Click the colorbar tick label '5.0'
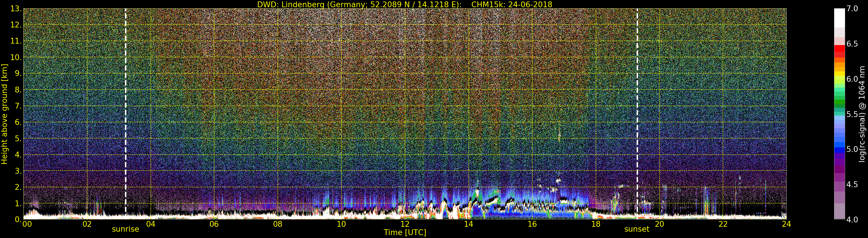 [852, 149]
